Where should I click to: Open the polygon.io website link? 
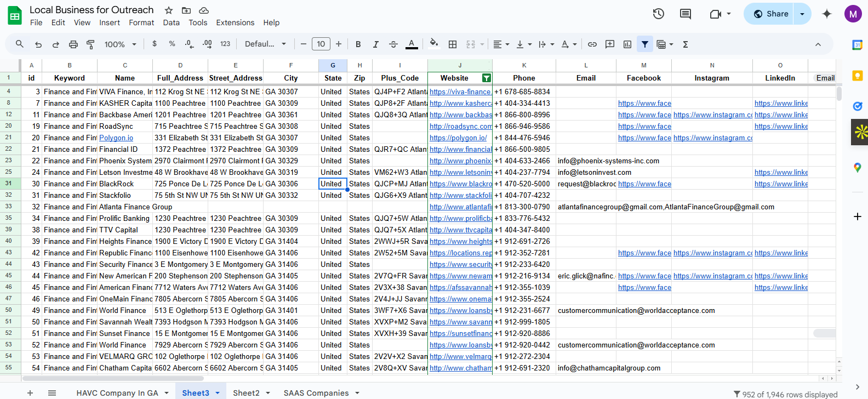pyautogui.click(x=458, y=138)
